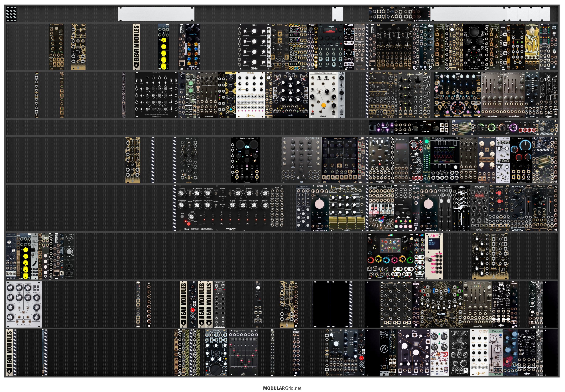Select the Arturia Rack Brute power module
Screen dimensions: 565x392
click(384, 352)
